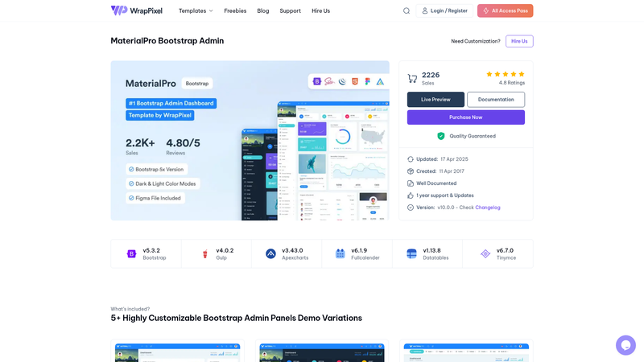This screenshot has height=362, width=644.
Task: Open the Freebies menu item
Action: (235, 10)
